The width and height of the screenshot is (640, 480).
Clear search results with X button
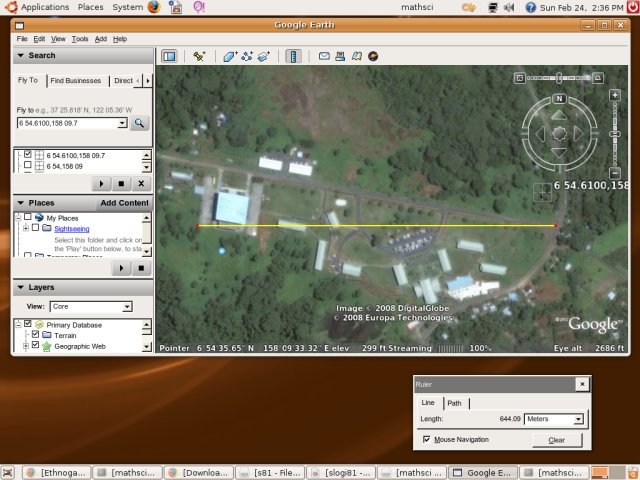tap(141, 184)
